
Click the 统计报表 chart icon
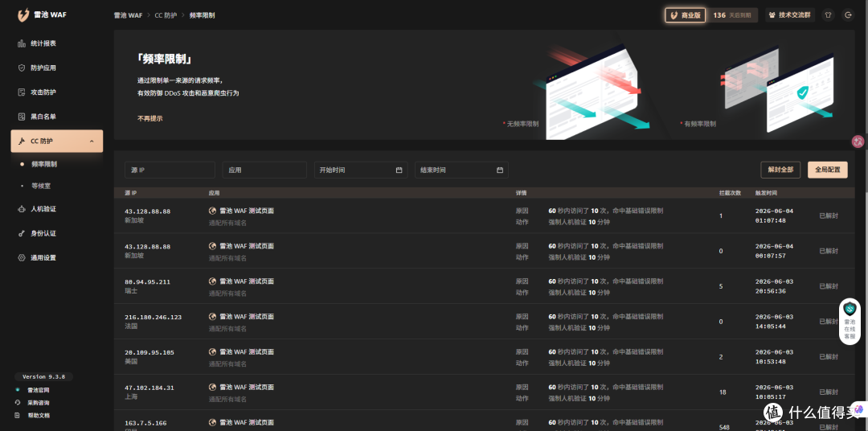pos(22,43)
